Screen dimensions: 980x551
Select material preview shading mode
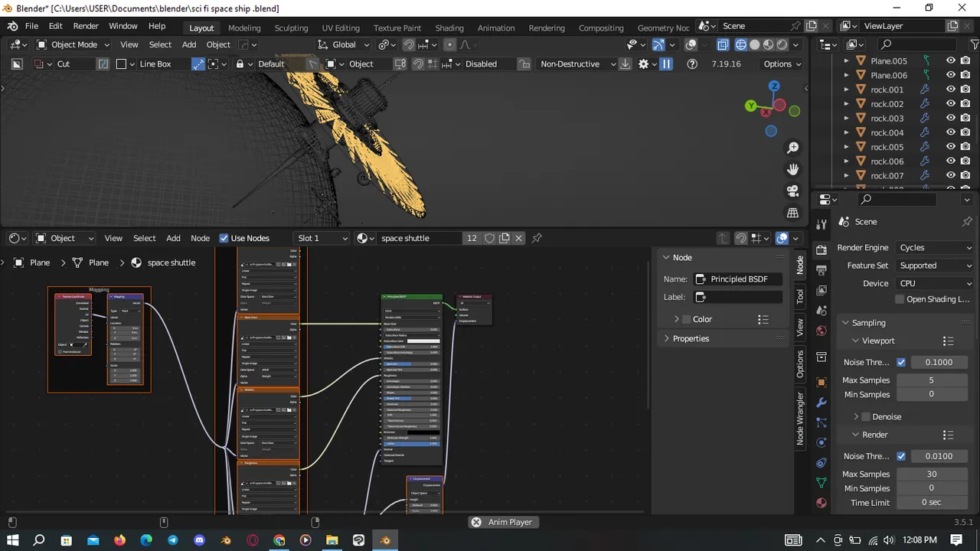(769, 44)
